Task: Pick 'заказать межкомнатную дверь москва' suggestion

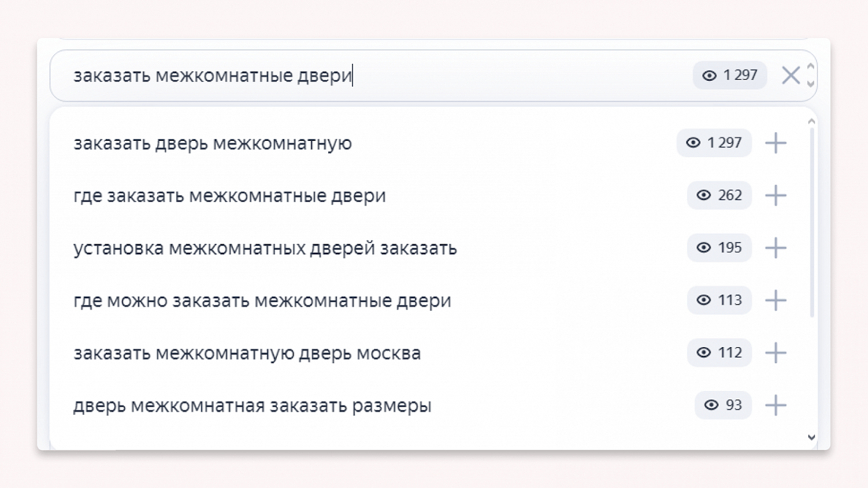Action: [247, 353]
